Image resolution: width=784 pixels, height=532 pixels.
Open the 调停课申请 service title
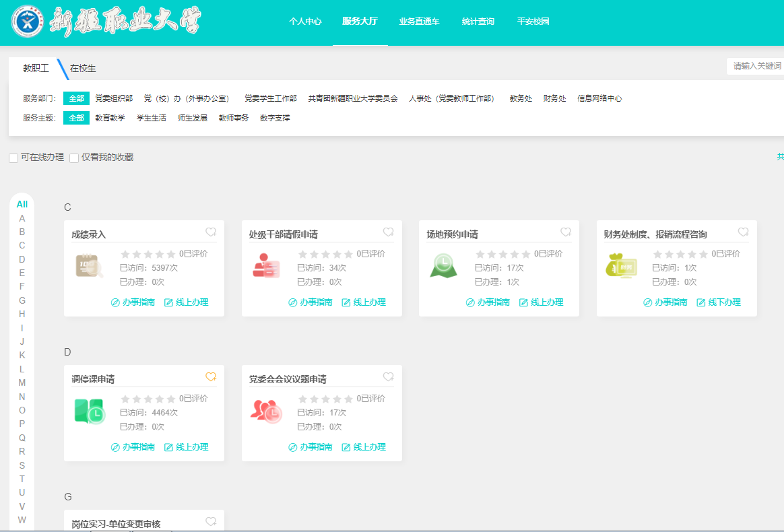(93, 379)
